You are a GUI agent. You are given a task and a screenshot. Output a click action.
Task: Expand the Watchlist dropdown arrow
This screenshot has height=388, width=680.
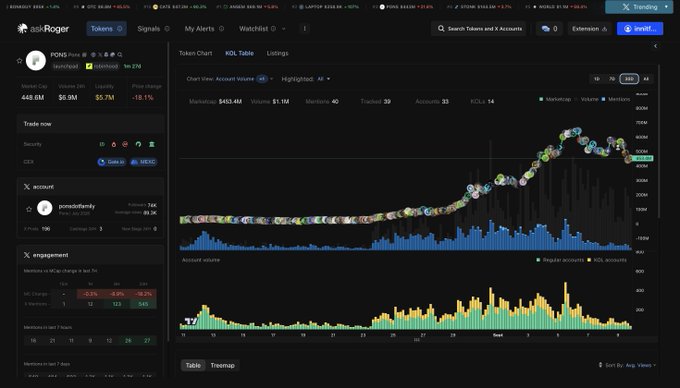coord(284,29)
